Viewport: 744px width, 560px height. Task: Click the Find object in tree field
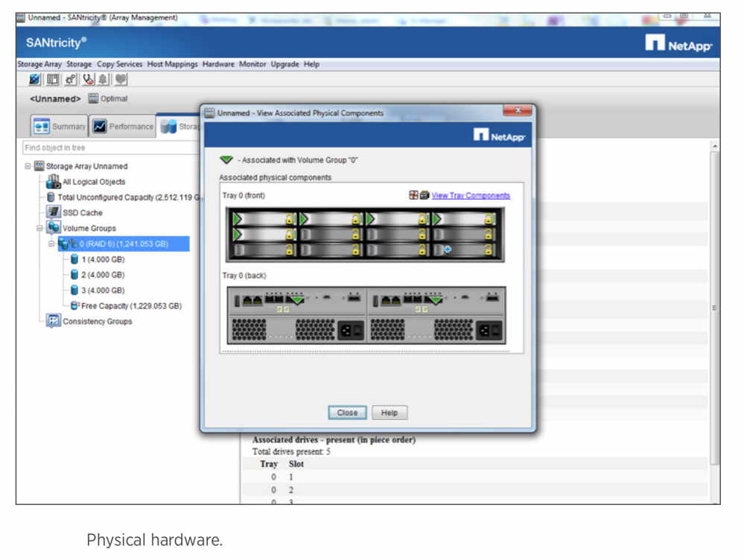pyautogui.click(x=110, y=147)
